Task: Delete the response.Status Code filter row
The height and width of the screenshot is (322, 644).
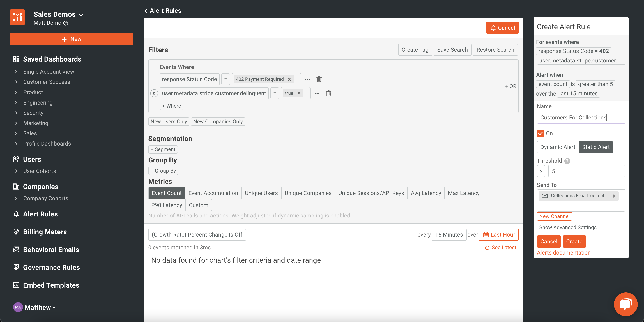Action: [x=319, y=79]
